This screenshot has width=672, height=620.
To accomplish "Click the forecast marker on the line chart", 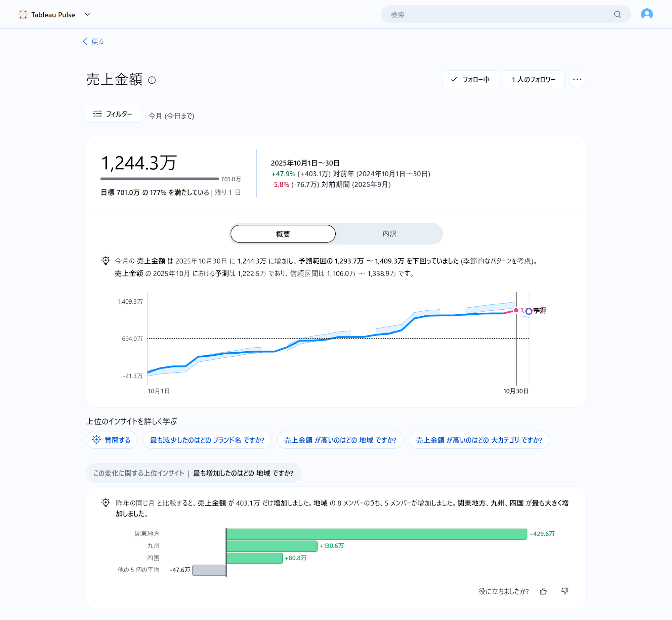I will coord(529,312).
